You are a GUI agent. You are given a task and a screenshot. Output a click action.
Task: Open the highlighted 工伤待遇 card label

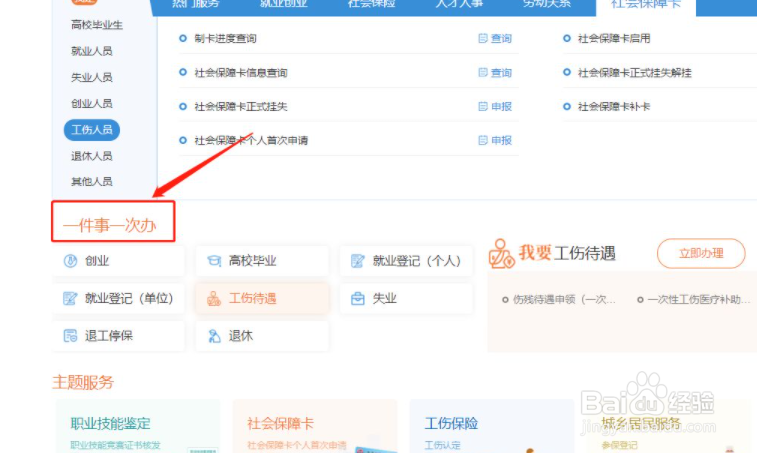pos(252,298)
